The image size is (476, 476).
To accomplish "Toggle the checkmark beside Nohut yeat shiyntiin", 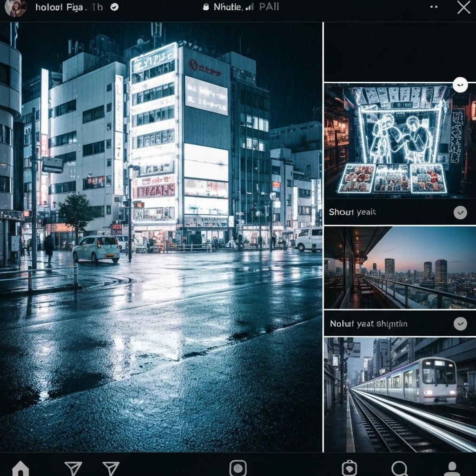I will (460, 324).
